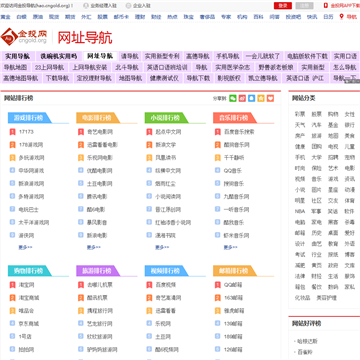Select the 手机导航 tag

[228, 56]
